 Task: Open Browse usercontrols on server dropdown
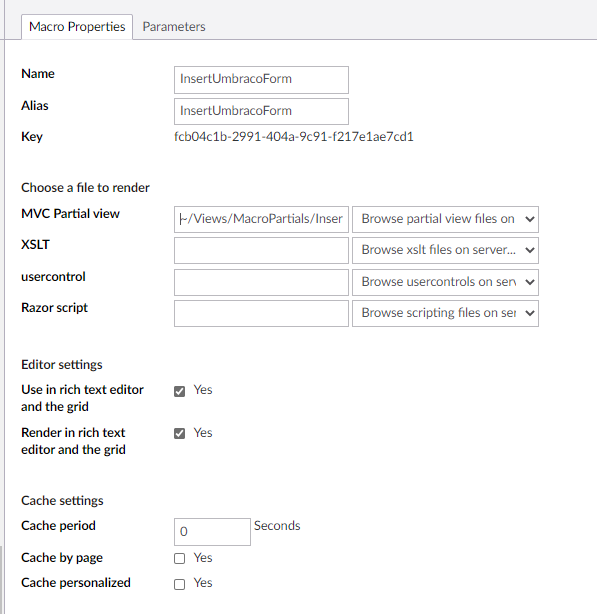445,282
